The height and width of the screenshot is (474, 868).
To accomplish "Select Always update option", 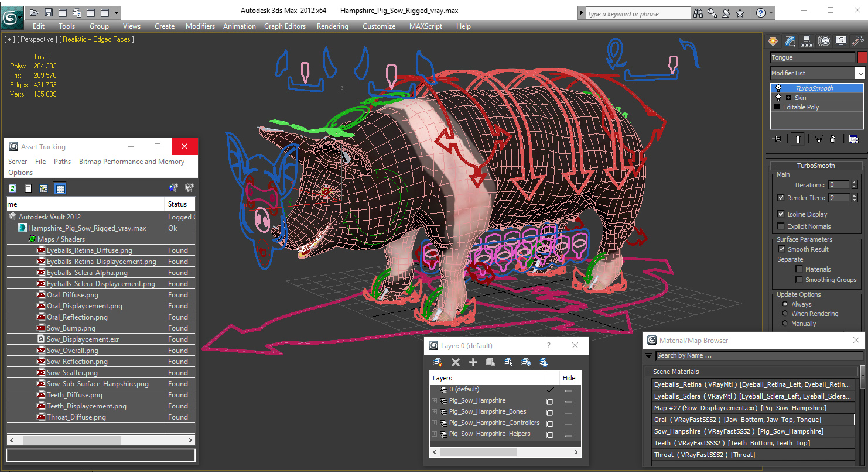I will [785, 304].
